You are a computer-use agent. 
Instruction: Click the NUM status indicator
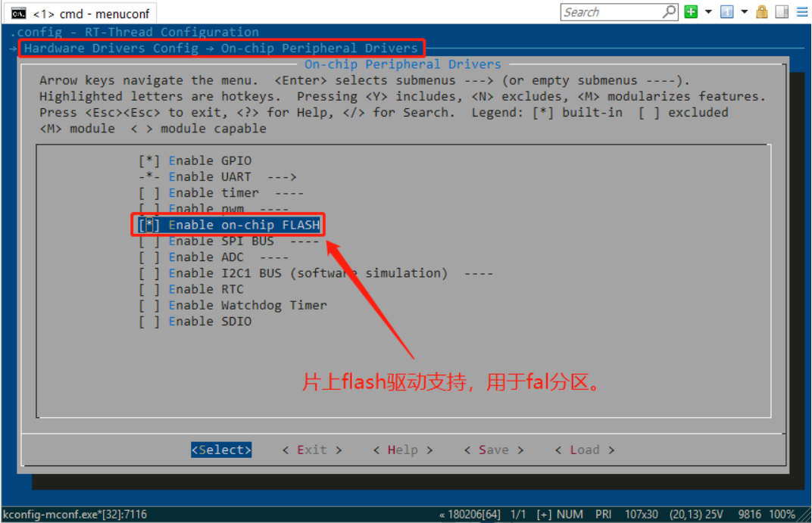(x=570, y=514)
